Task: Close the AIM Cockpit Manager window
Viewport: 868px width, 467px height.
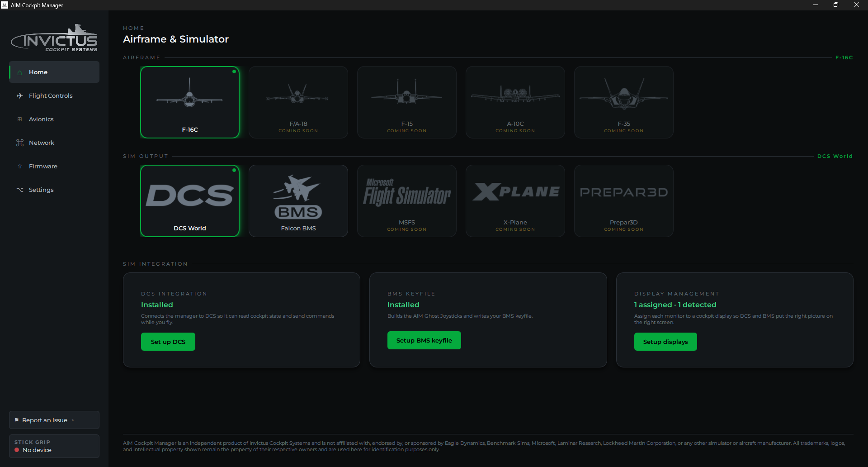Action: click(856, 5)
